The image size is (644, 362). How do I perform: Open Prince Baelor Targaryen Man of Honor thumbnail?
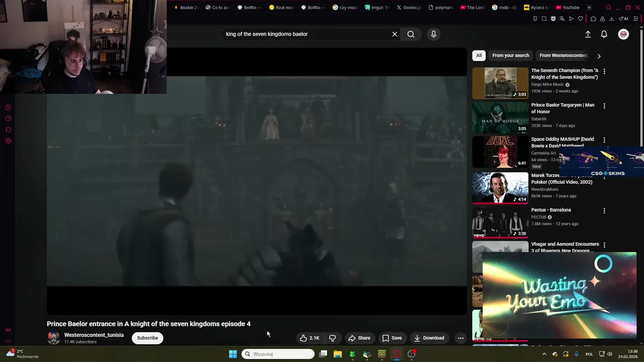click(x=500, y=118)
